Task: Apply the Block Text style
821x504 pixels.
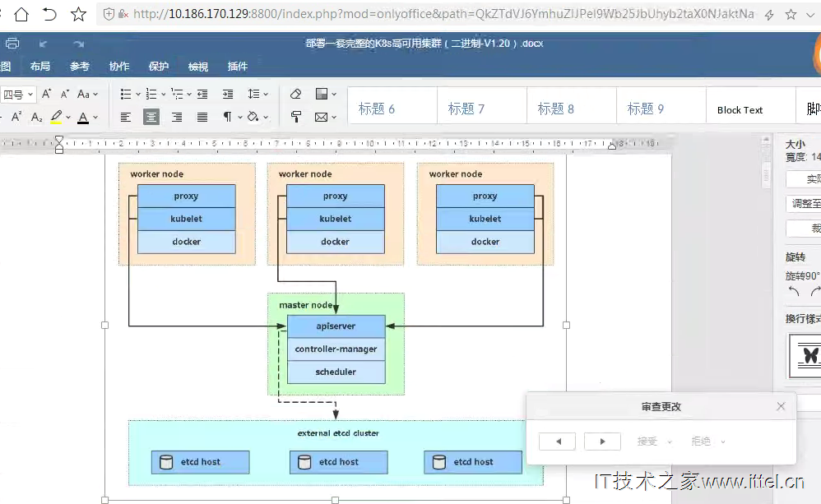Action: click(751, 105)
